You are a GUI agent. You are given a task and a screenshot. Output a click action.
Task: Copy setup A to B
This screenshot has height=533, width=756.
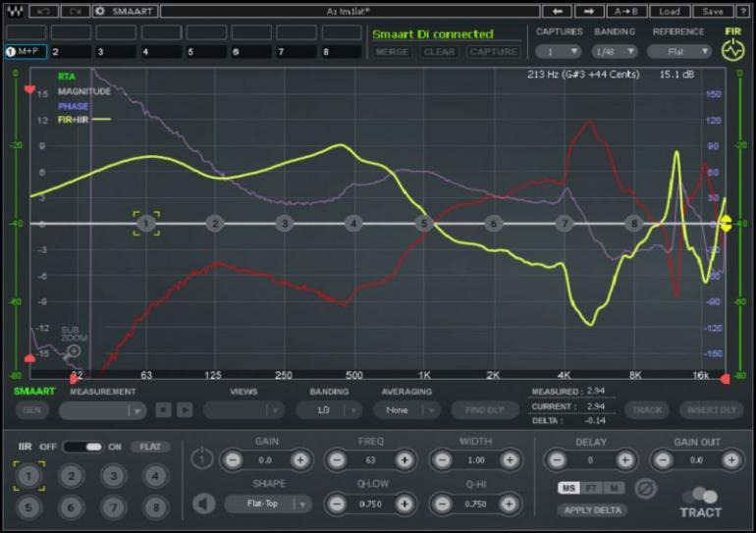pyautogui.click(x=626, y=11)
